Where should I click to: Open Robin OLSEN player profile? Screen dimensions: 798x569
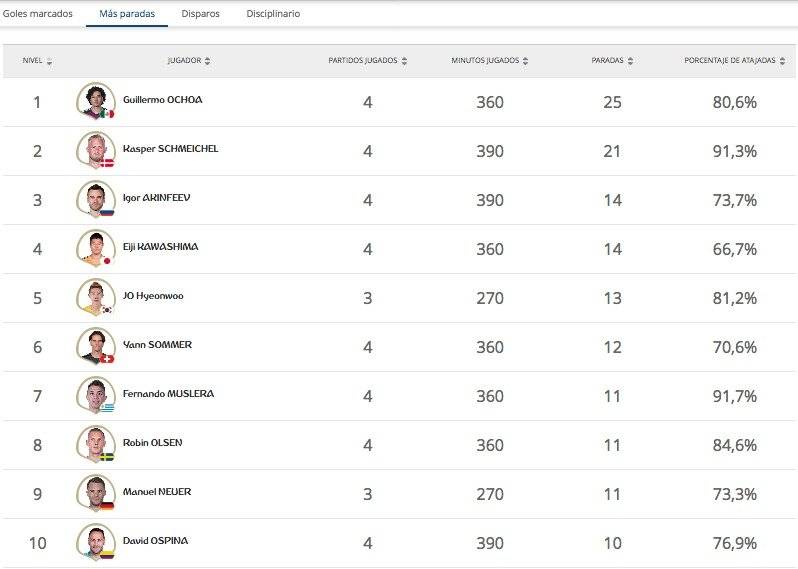pos(152,443)
